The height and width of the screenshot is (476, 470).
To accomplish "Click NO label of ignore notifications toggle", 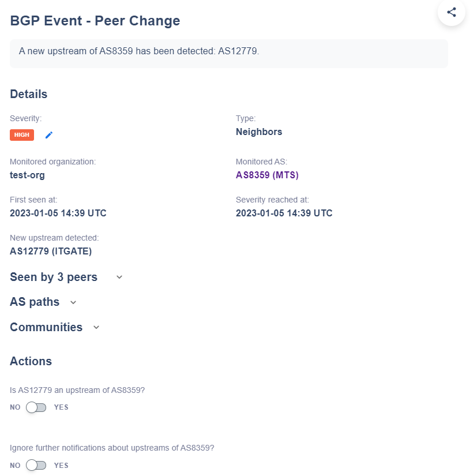I will 15,465.
